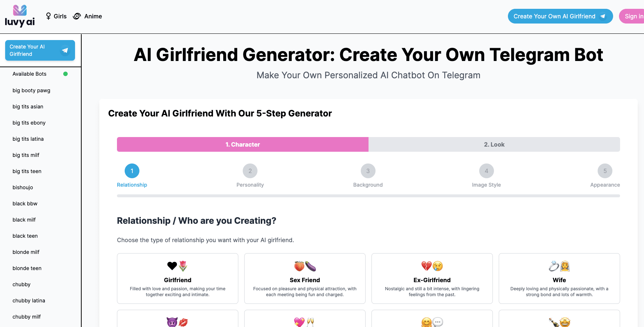
Task: Open the blonde teen category in sidebar
Action: point(27,268)
